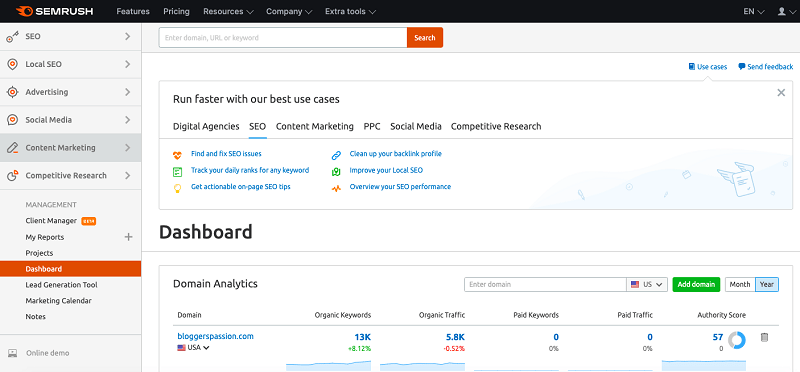The width and height of the screenshot is (800, 372).
Task: Focus the Enter domain input field
Action: pyautogui.click(x=545, y=285)
